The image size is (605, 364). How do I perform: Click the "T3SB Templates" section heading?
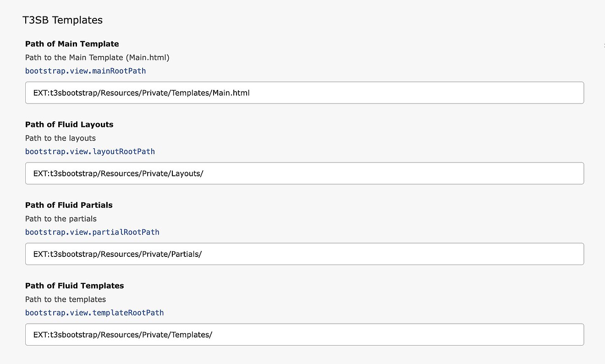[x=62, y=20]
